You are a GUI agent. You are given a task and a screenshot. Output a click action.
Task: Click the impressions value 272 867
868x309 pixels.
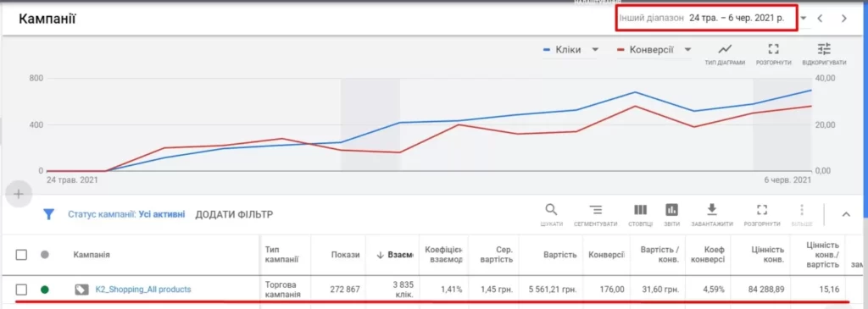coord(344,289)
